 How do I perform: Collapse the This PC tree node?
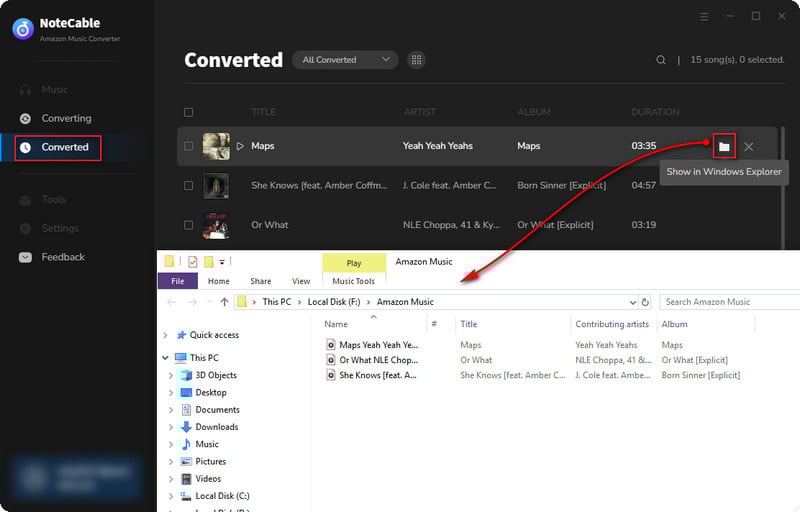tap(165, 358)
